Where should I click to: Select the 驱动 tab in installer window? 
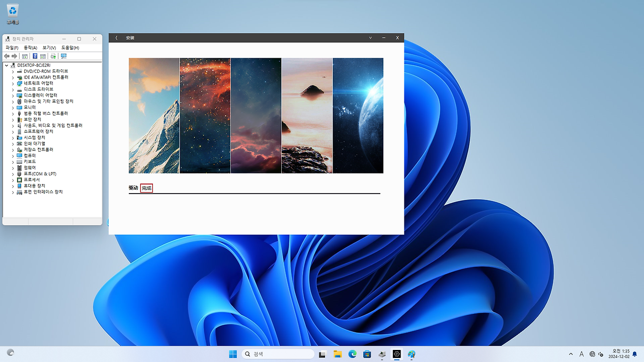pos(133,188)
